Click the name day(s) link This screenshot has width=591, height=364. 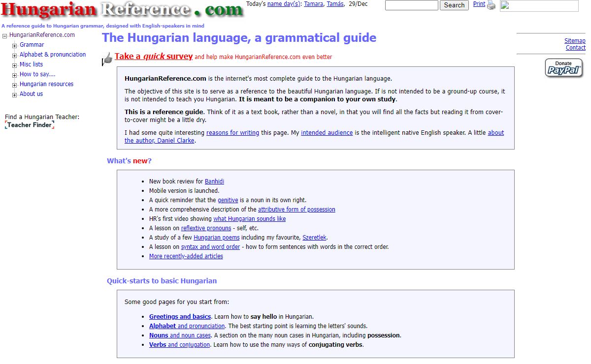coord(284,4)
